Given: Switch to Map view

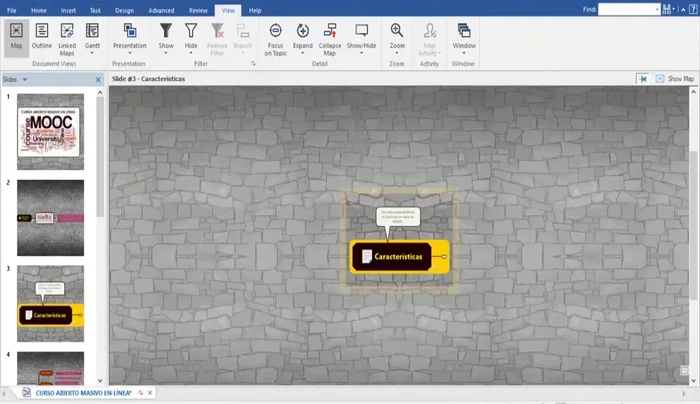Looking at the screenshot, I should (x=16, y=36).
